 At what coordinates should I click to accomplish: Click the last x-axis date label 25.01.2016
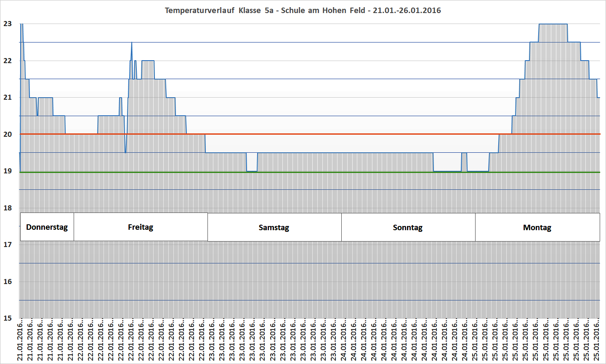pos(596,341)
